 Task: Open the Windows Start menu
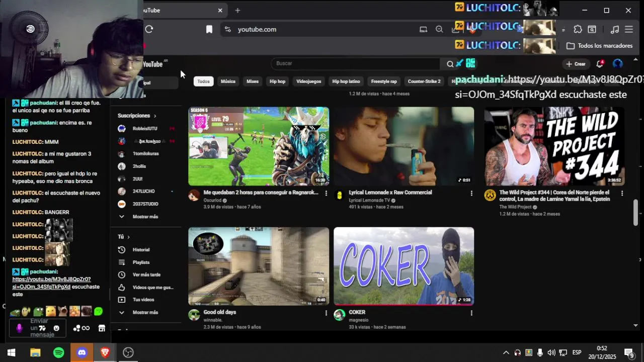tap(11, 352)
